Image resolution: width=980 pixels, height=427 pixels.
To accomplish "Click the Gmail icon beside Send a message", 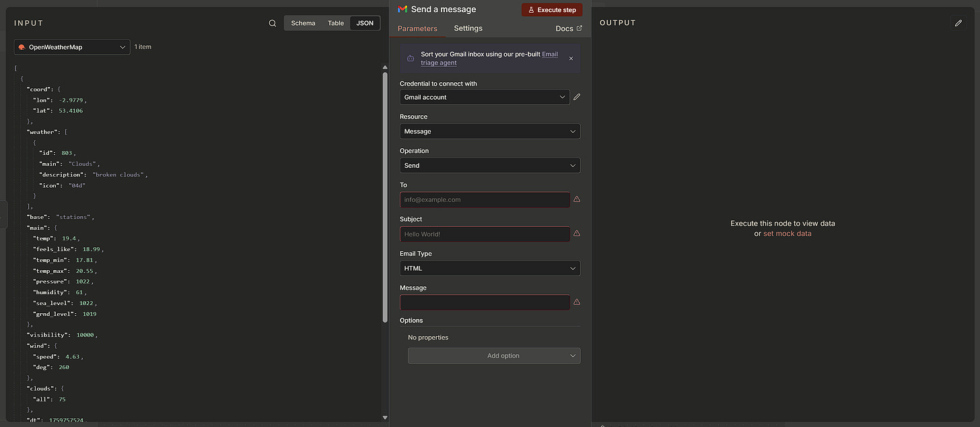I will point(403,9).
